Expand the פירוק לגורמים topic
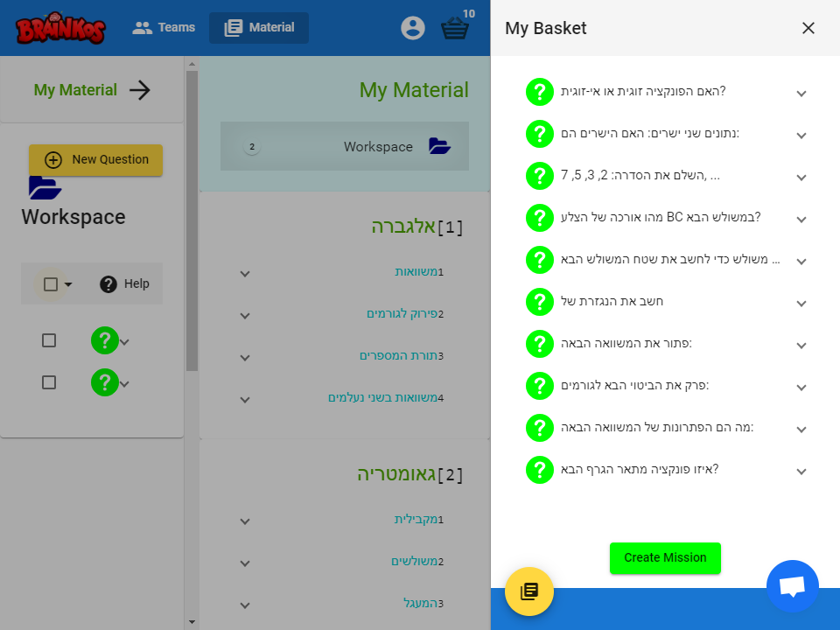 245,316
